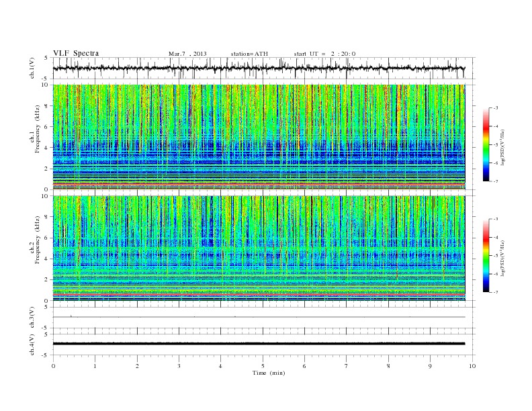
Task: Click the lower colorbar "log(PSD)(V²/Hz)" label
Action: coord(502,258)
